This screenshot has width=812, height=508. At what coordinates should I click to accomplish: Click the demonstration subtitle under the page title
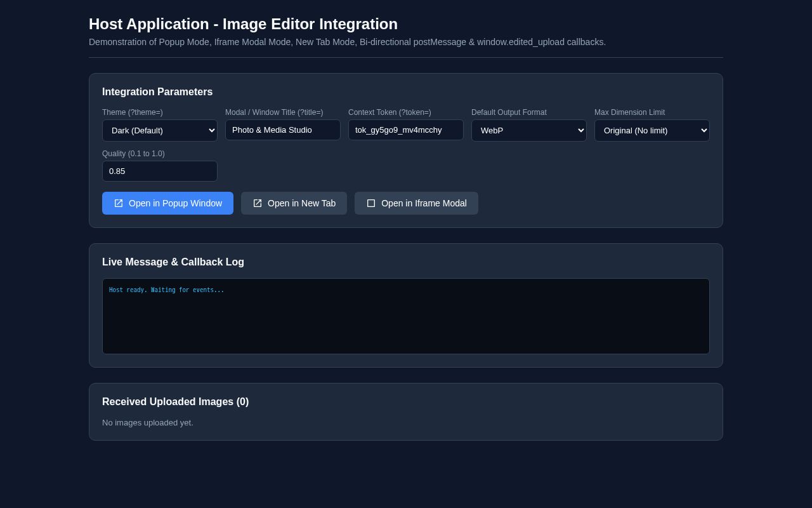click(x=348, y=42)
